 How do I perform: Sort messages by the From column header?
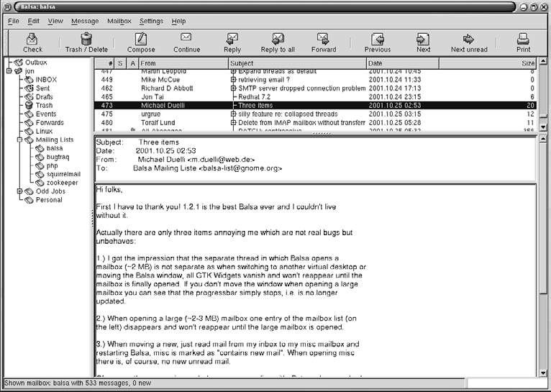coord(183,64)
